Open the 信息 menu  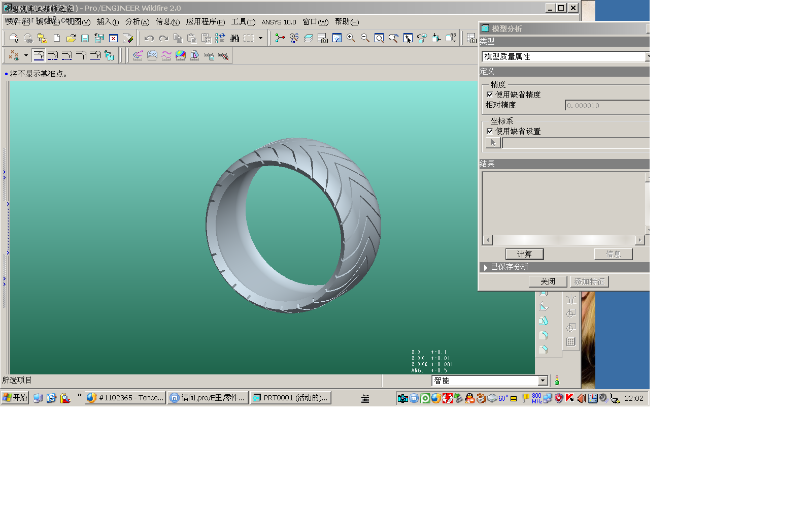click(167, 21)
